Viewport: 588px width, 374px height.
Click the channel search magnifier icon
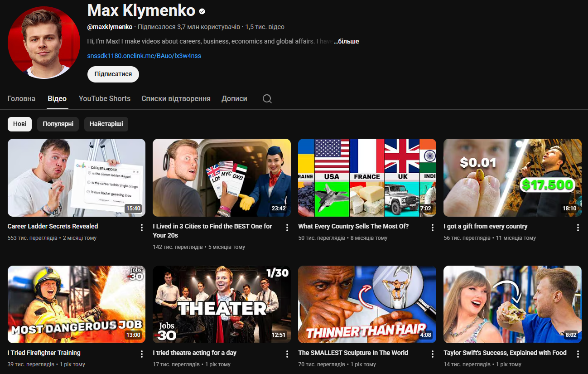(x=267, y=99)
